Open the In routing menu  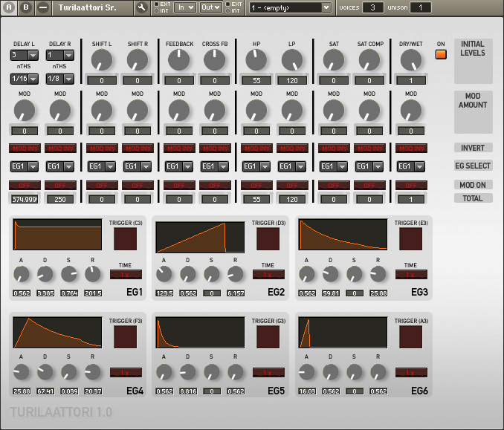point(185,7)
